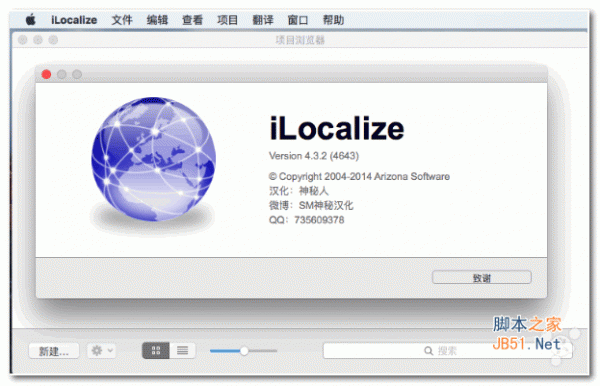The width and height of the screenshot is (600, 386).
Task: Click the 搜索 search field
Action: click(x=447, y=350)
